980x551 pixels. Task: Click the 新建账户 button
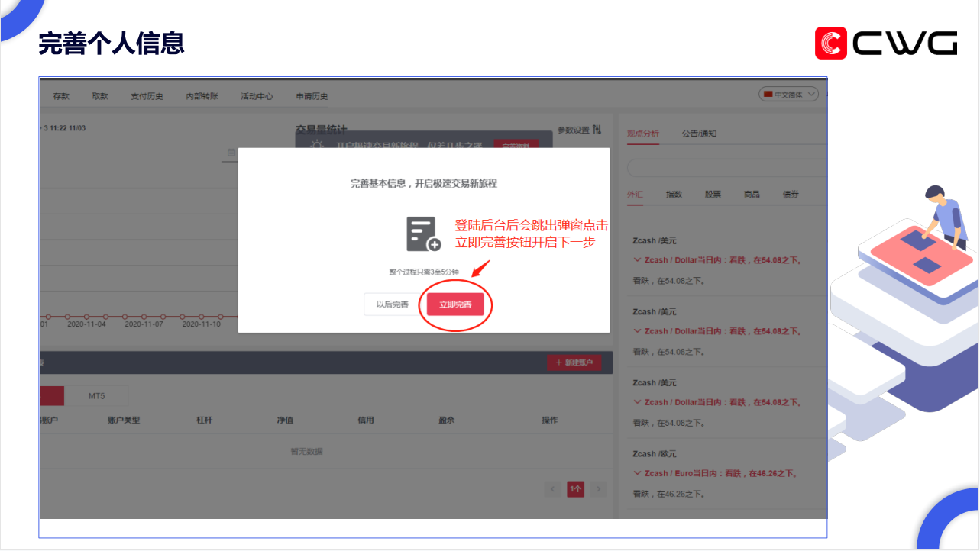tap(574, 362)
